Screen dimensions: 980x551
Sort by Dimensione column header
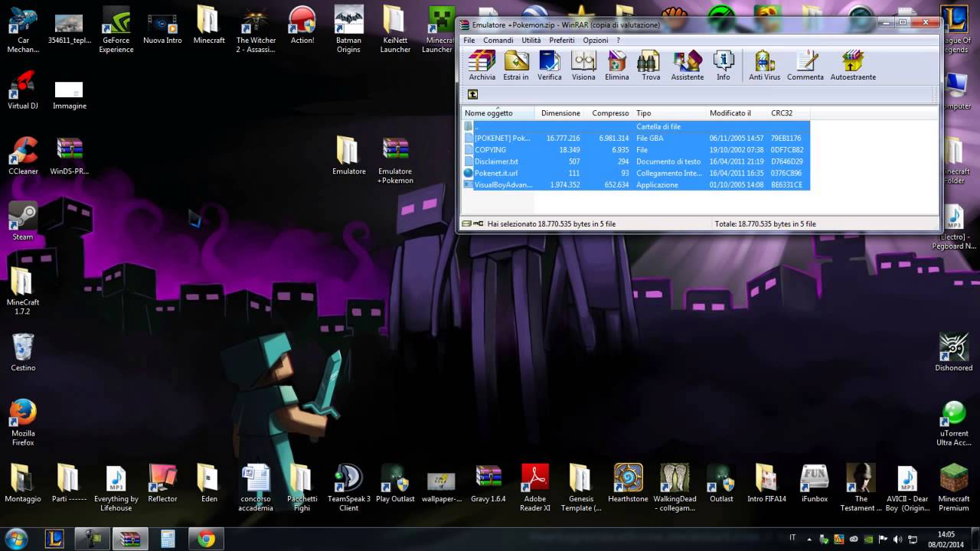click(560, 113)
